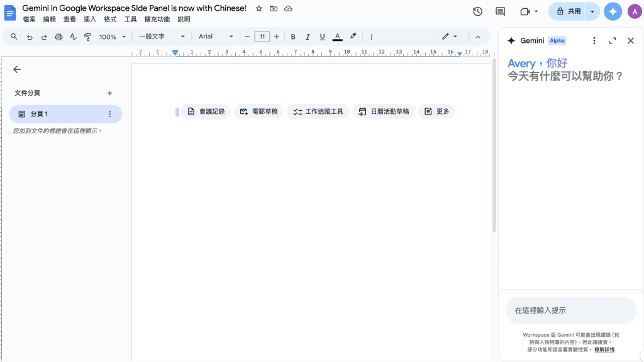Open the 瞭解詳情 link
This screenshot has height=362, width=644.
point(604,349)
